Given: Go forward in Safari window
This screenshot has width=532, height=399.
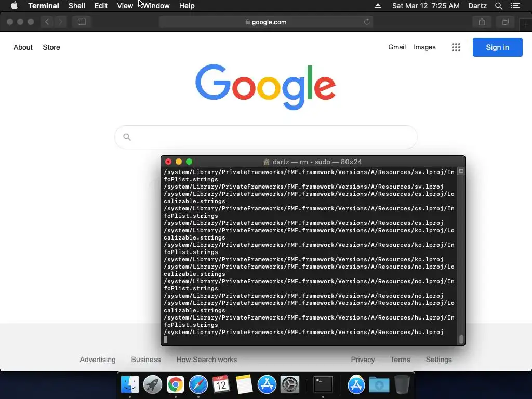Looking at the screenshot, I should coord(60,22).
